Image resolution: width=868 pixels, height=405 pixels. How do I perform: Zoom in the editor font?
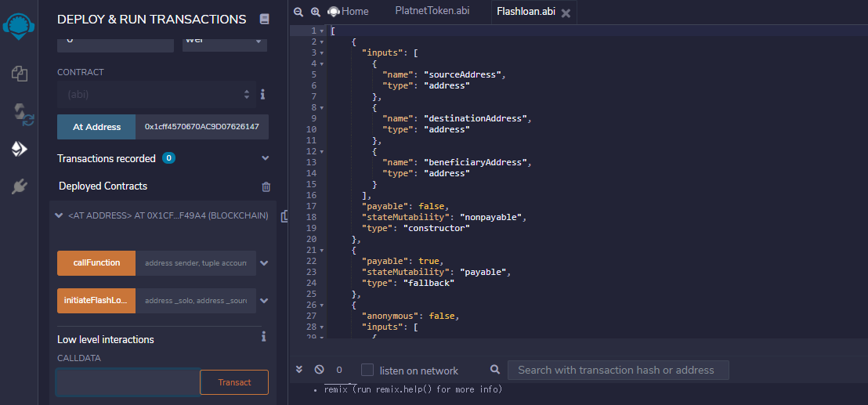[x=316, y=12]
